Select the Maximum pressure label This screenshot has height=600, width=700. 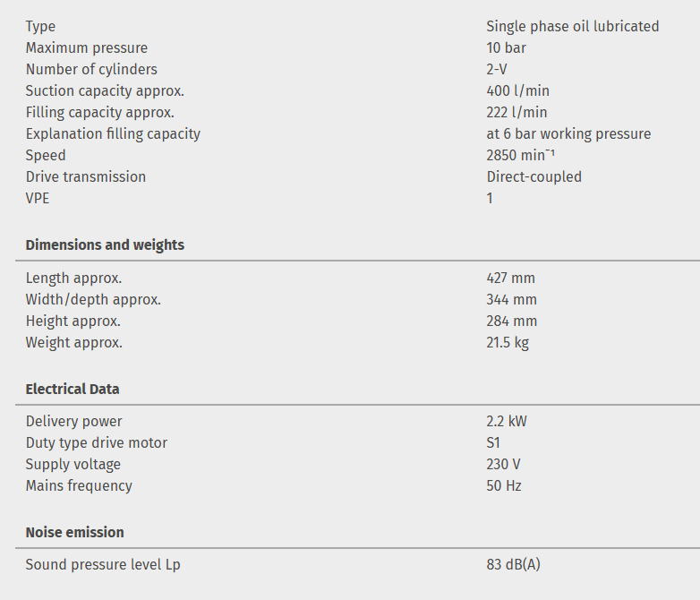[87, 47]
